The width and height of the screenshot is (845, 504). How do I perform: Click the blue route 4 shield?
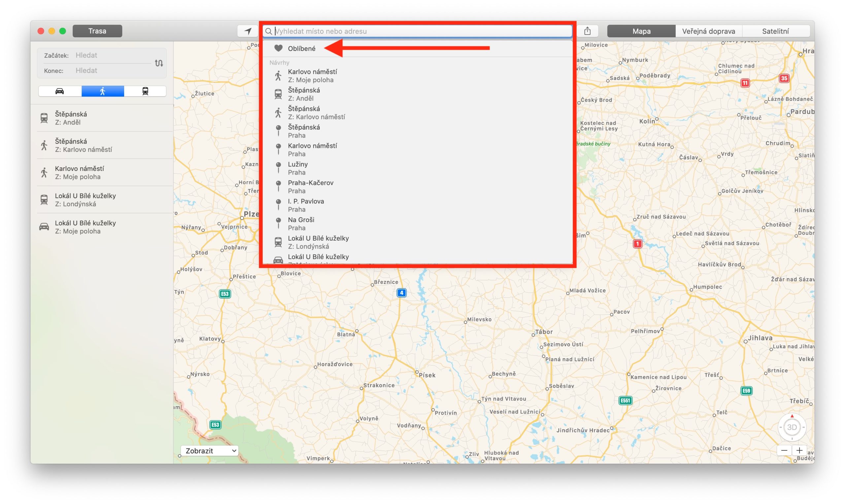(x=401, y=292)
